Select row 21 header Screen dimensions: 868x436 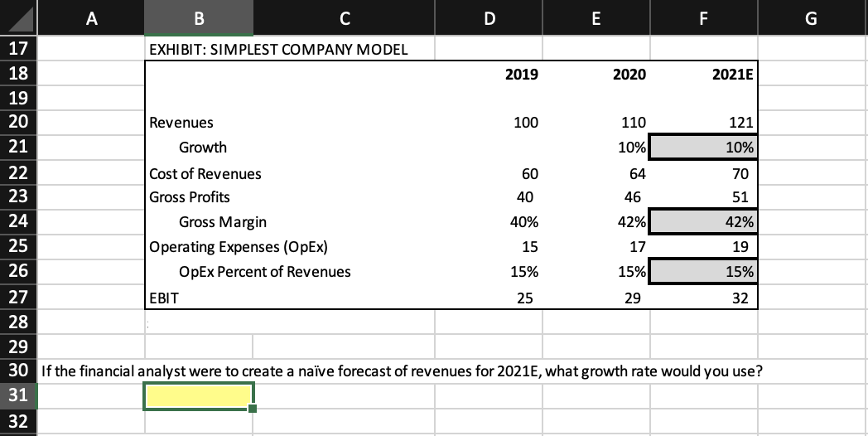[x=18, y=148]
